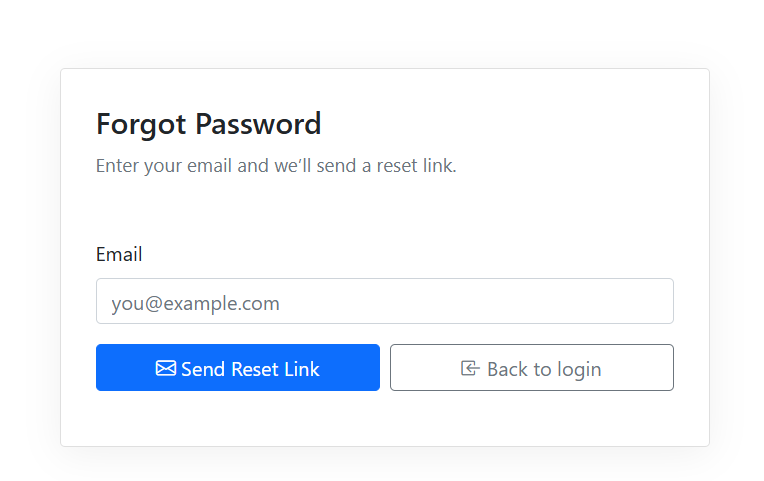Tap the return-arrow icon in outlined button
This screenshot has height=481, width=764.
[x=470, y=368]
